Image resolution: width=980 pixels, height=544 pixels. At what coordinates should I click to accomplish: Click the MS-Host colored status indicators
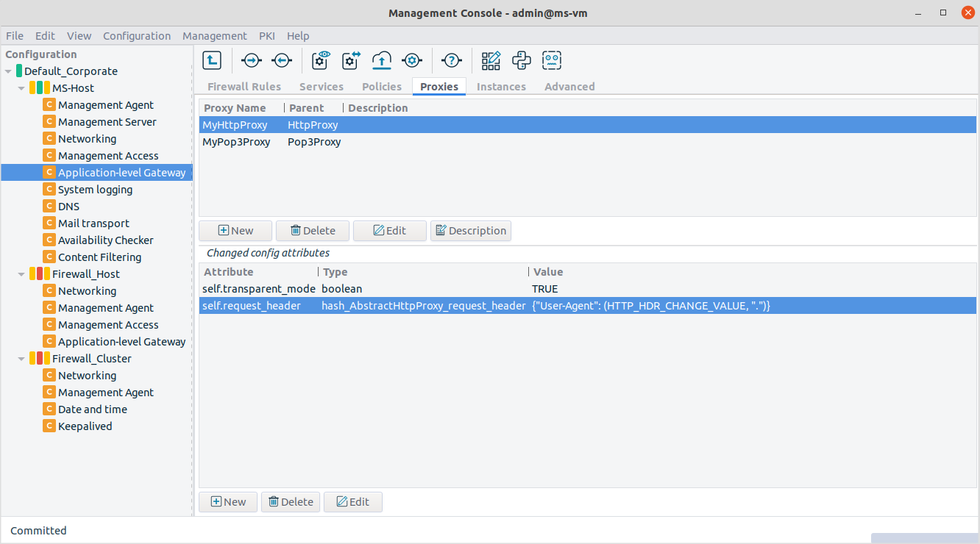(x=40, y=88)
